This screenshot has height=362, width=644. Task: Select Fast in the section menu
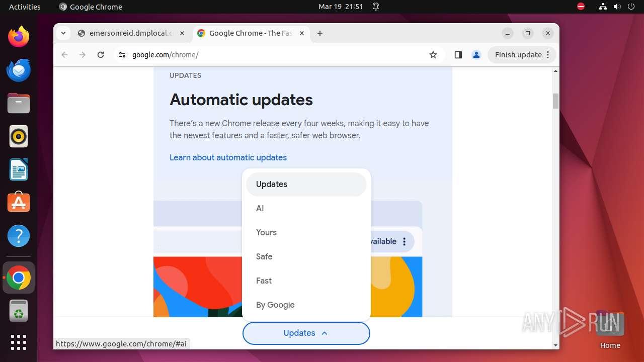click(x=306, y=281)
